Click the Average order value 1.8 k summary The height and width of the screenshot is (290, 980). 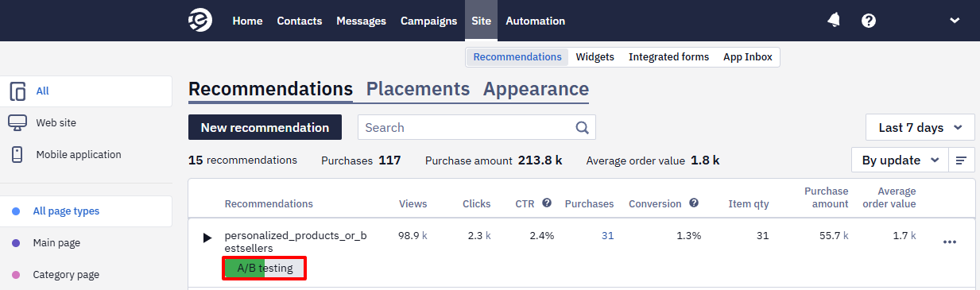coord(653,160)
